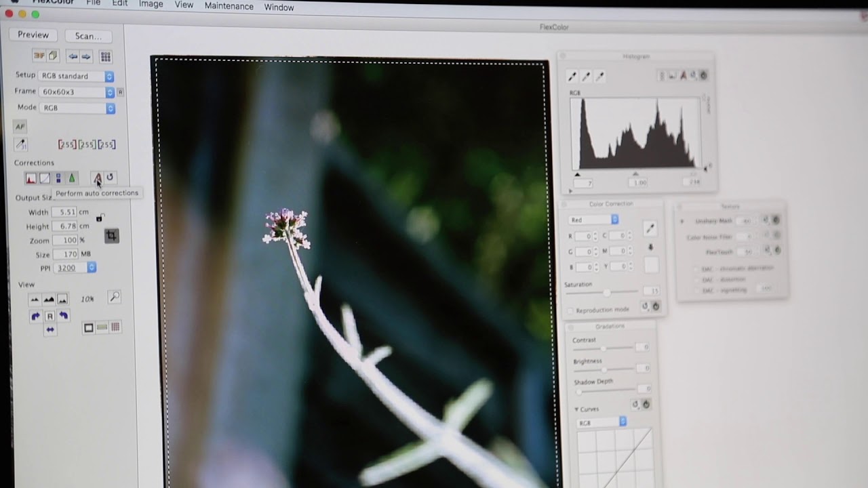Click the AF autofocus icon
The width and height of the screenshot is (868, 488).
[20, 126]
